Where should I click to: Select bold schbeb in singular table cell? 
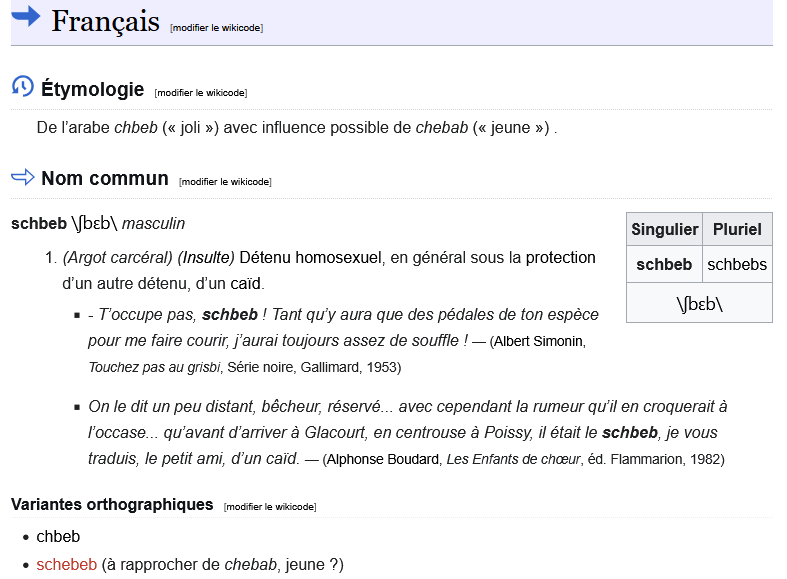(x=664, y=264)
